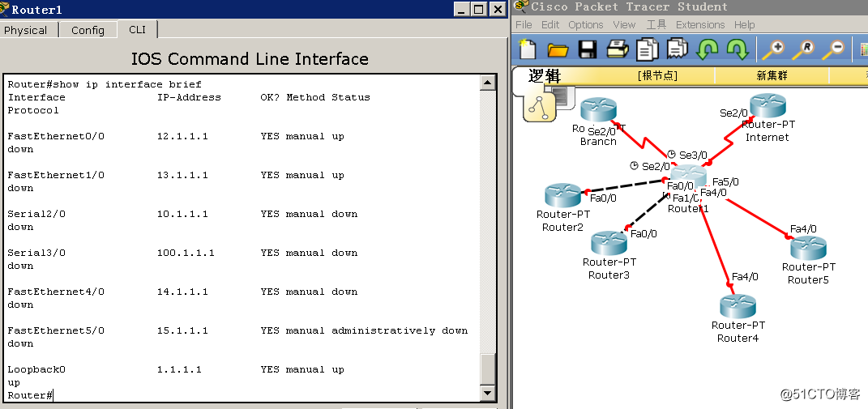This screenshot has height=409, width=868.
Task: Click the [根节点] navigation button
Action: click(657, 76)
